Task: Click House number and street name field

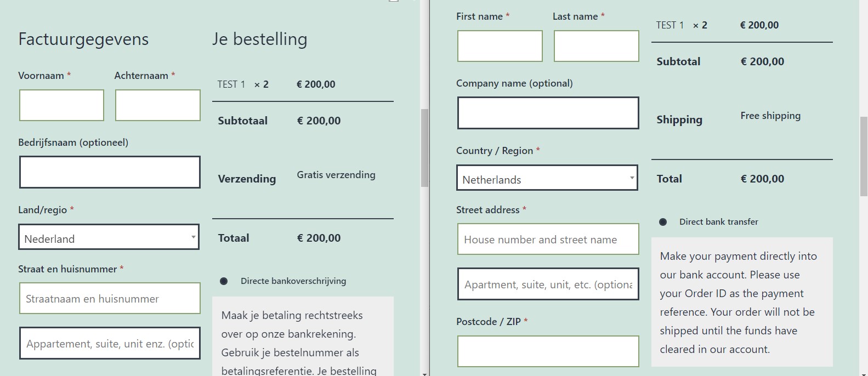Action: point(548,239)
